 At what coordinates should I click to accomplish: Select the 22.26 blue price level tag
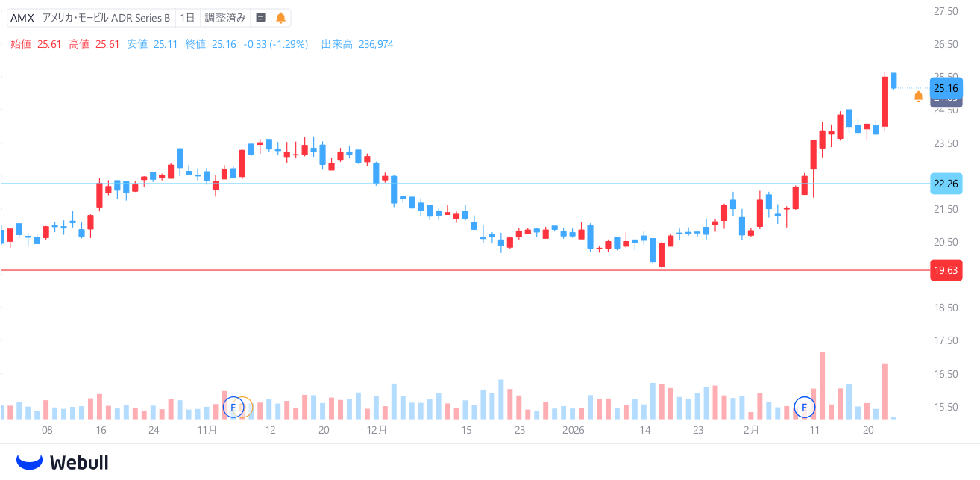point(946,184)
